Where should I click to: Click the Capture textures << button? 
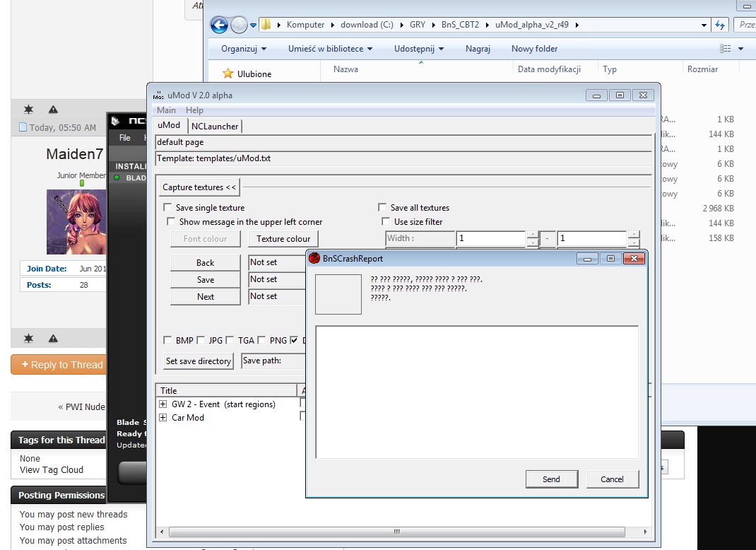pos(199,187)
